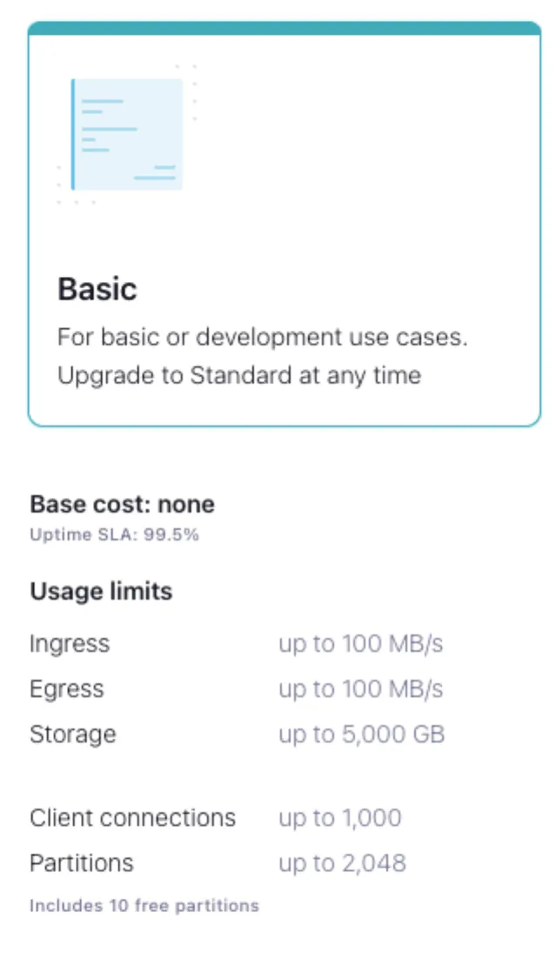Click the "Basic" plan heading
The height and width of the screenshot is (980, 555).
tap(97, 289)
